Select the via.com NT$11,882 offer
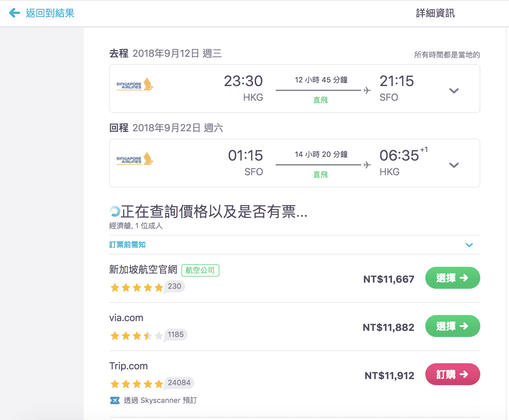 coord(452,326)
